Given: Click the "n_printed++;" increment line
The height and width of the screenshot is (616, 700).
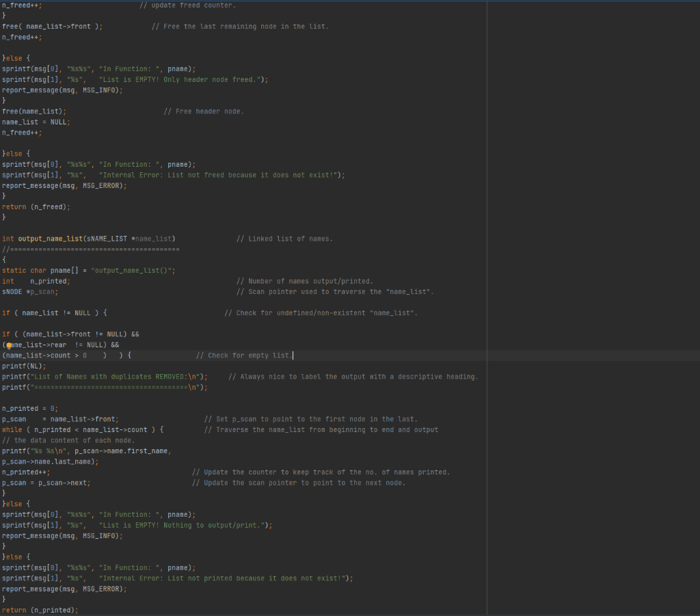Looking at the screenshot, I should (x=26, y=472).
